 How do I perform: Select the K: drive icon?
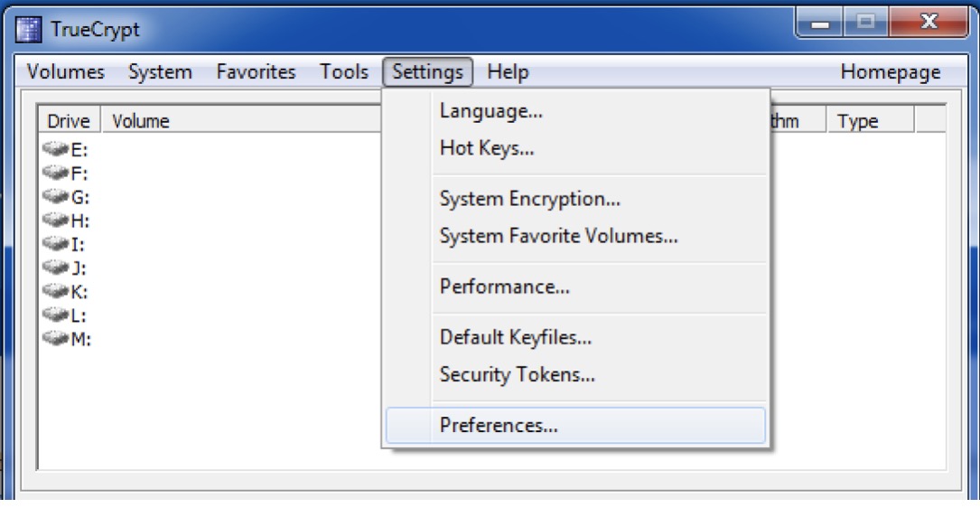[x=54, y=291]
